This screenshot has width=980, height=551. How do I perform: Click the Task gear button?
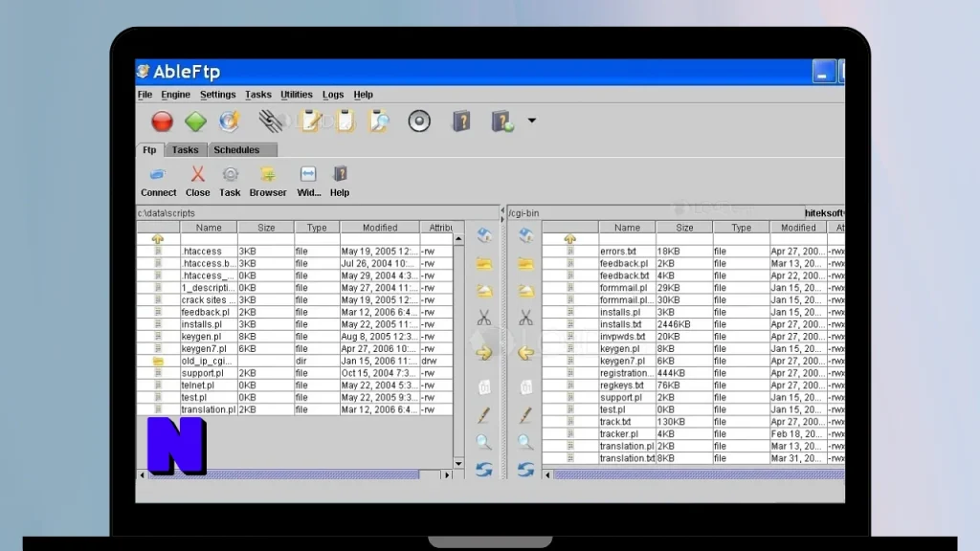point(230,182)
